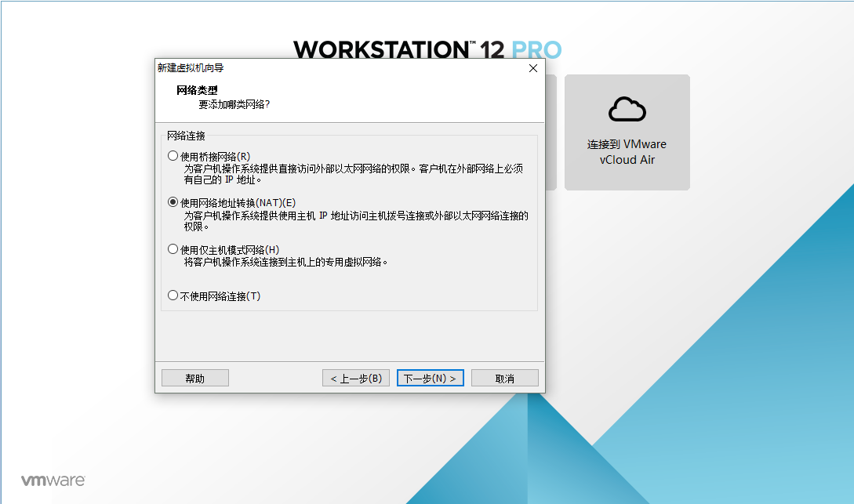Viewport: 854px width, 504px height.
Task: Select the no network connection (T) option
Action: click(173, 296)
